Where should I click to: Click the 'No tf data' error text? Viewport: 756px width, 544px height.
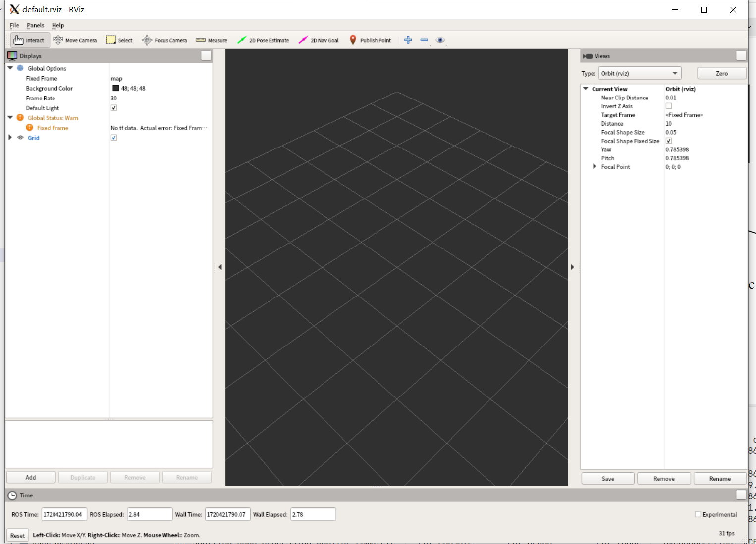pyautogui.click(x=159, y=128)
